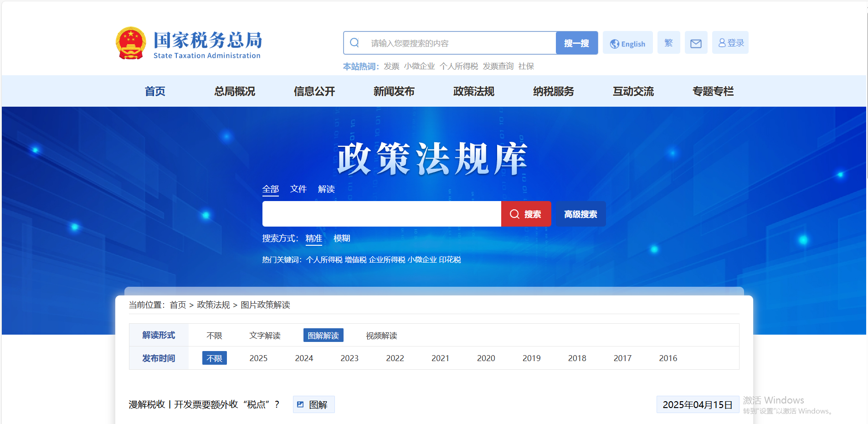The image size is (868, 424).
Task: Click hot word 社保
Action: pyautogui.click(x=526, y=67)
